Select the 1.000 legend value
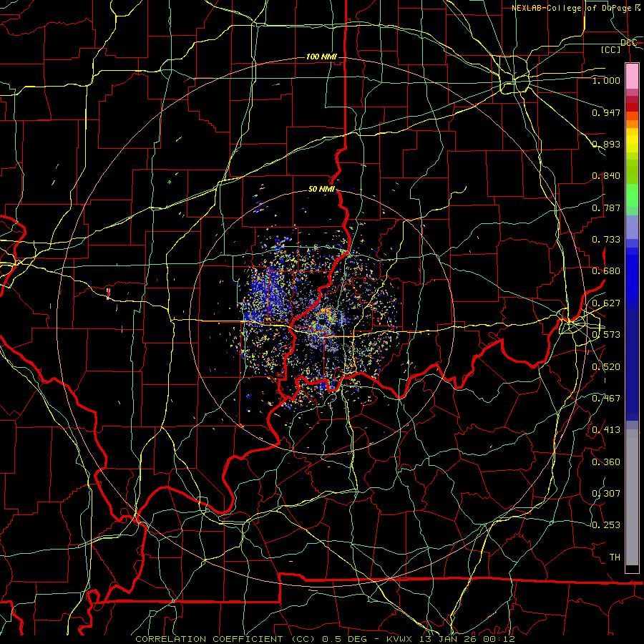The width and height of the screenshot is (644, 644). 606,80
